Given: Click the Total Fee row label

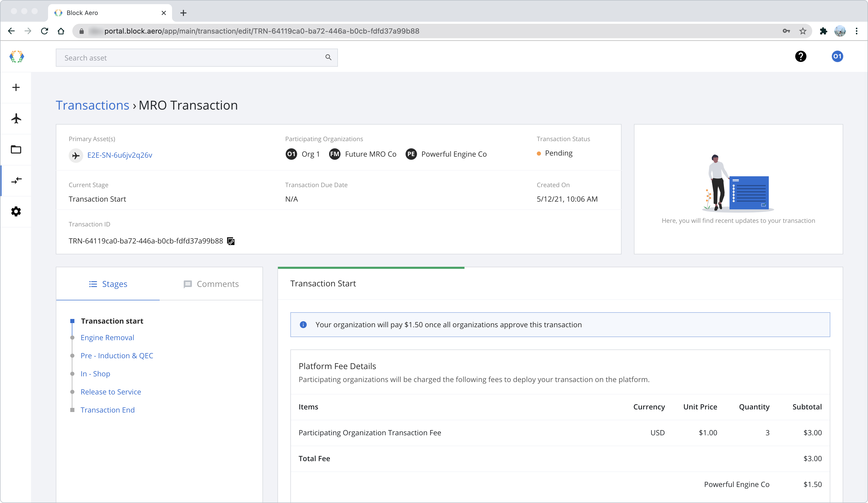Looking at the screenshot, I should click(314, 459).
